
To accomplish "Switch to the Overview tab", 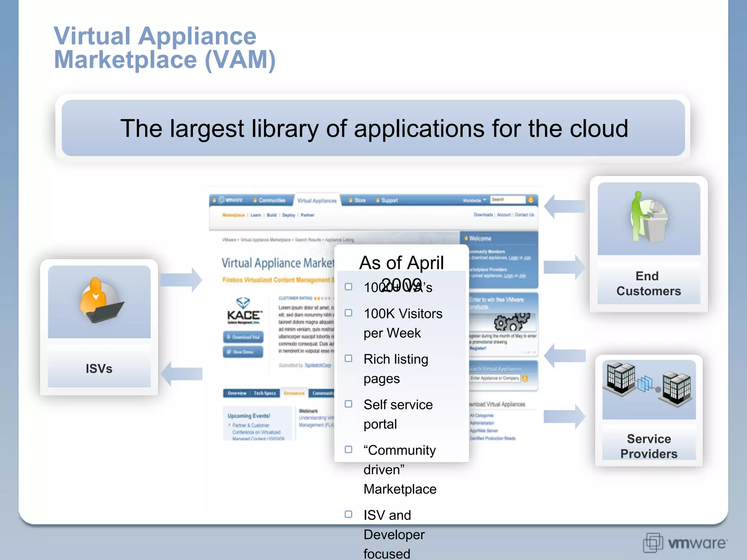I will click(237, 393).
